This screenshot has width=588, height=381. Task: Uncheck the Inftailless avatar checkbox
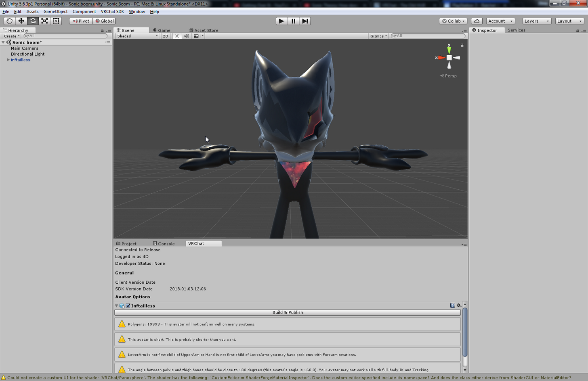pyautogui.click(x=128, y=306)
